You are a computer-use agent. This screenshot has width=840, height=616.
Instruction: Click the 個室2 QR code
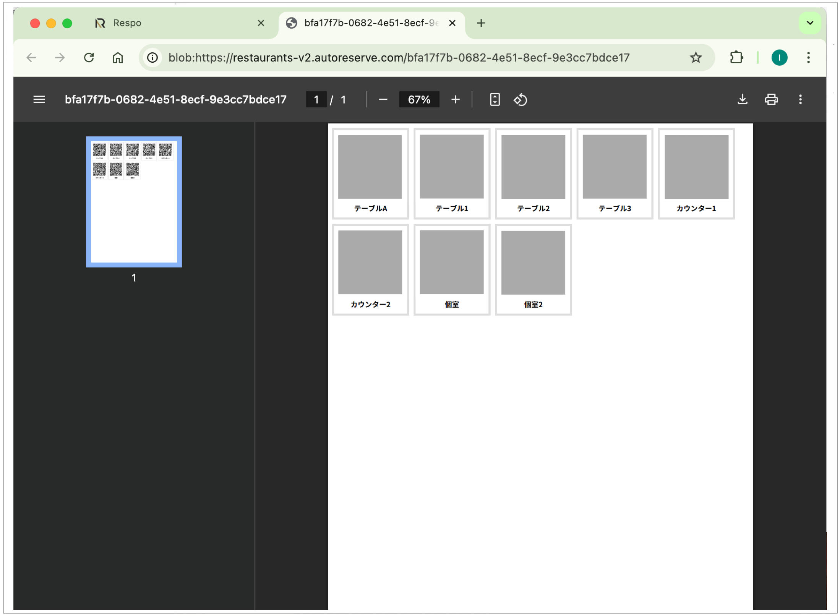coord(533,263)
